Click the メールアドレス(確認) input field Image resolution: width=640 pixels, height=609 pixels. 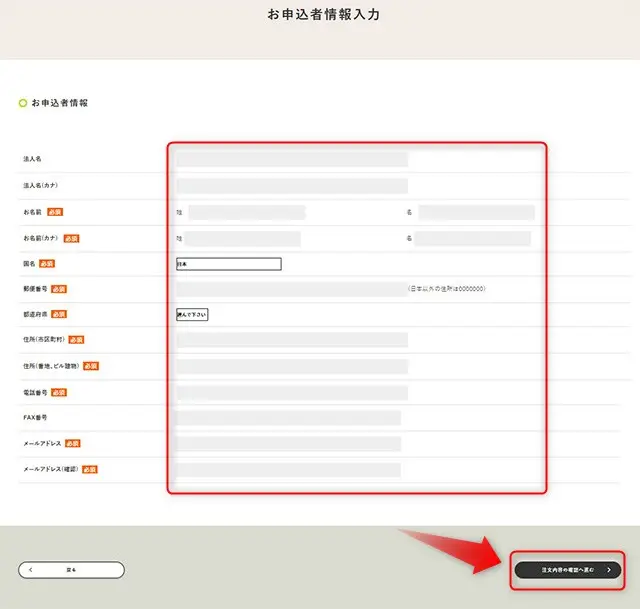pos(289,469)
